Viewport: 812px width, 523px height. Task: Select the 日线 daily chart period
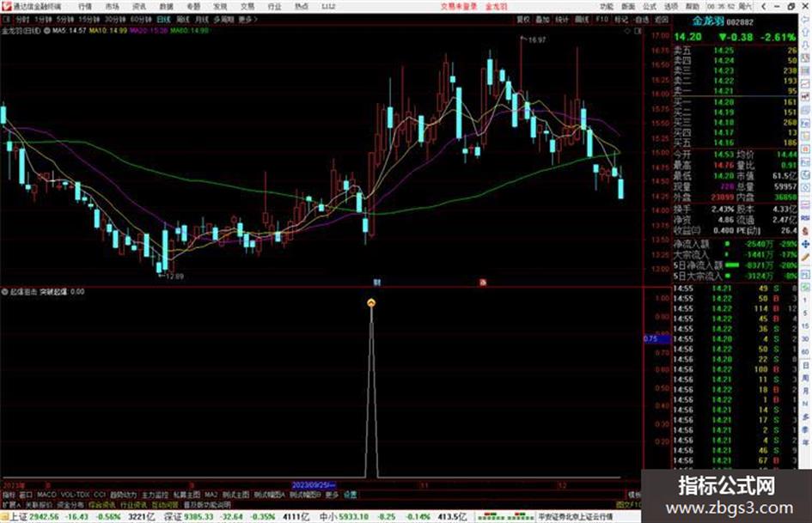click(x=163, y=19)
